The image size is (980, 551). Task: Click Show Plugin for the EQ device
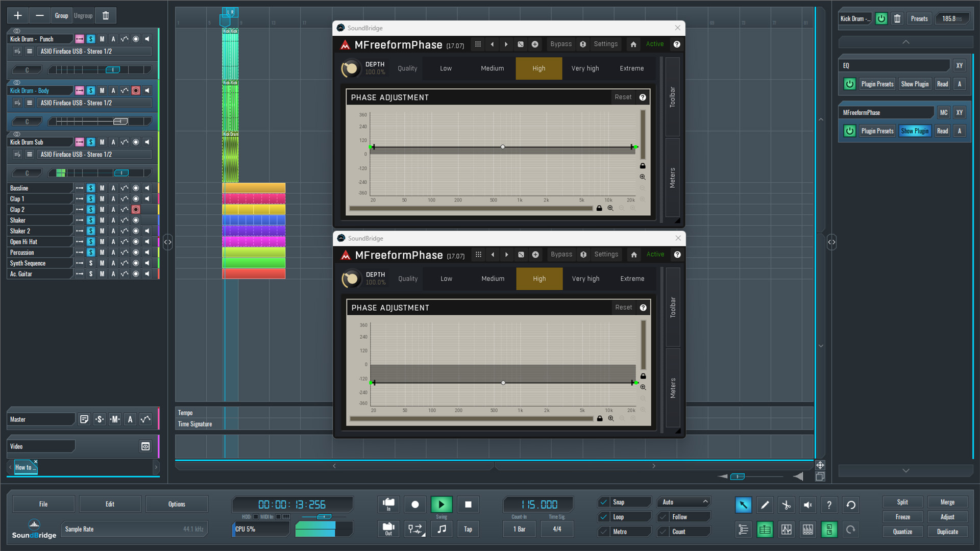click(x=915, y=84)
